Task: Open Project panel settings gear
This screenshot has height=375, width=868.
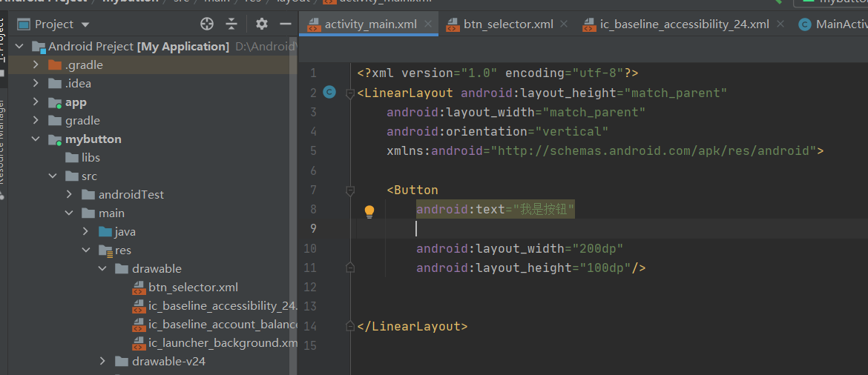Action: coord(262,24)
